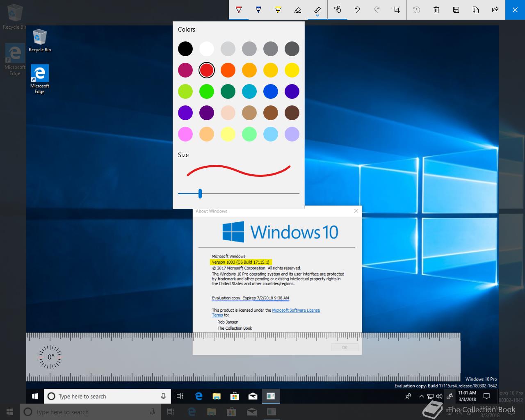Viewport: 525px width, 420px height.
Task: Select the dark teal-green swatch
Action: click(228, 91)
